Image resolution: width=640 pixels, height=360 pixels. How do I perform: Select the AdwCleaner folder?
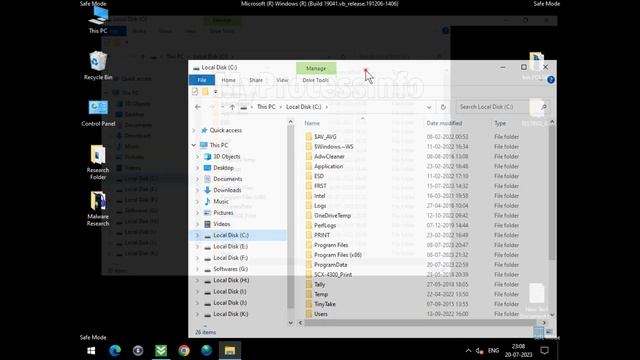[x=329, y=157]
